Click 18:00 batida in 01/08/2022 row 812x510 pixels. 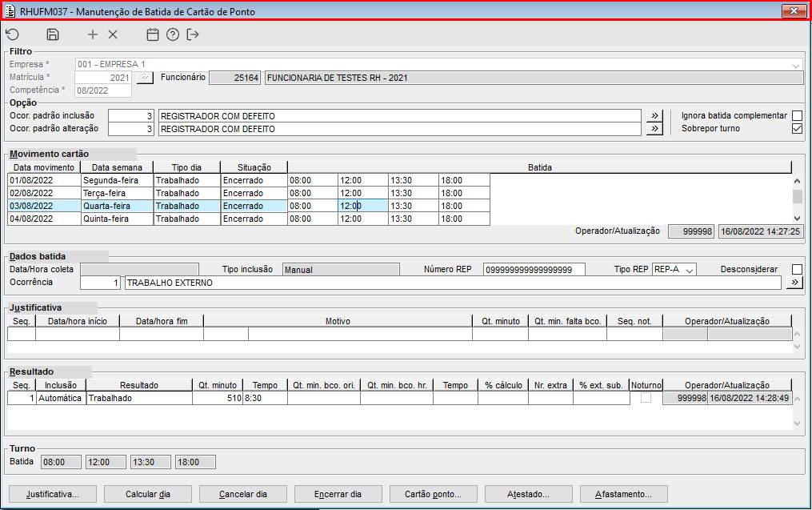pos(464,180)
